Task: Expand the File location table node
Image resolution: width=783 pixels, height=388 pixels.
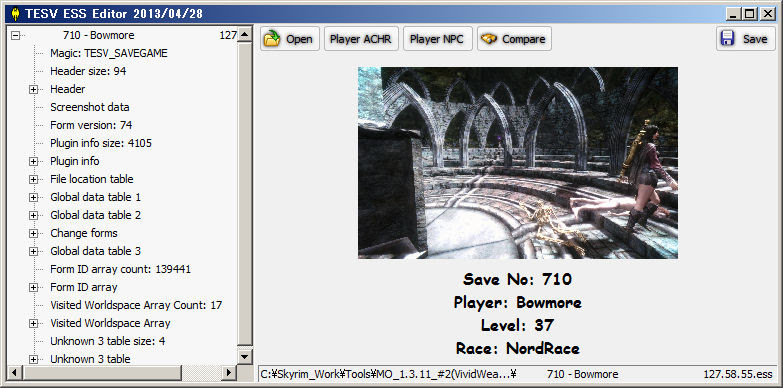Action: (x=33, y=179)
